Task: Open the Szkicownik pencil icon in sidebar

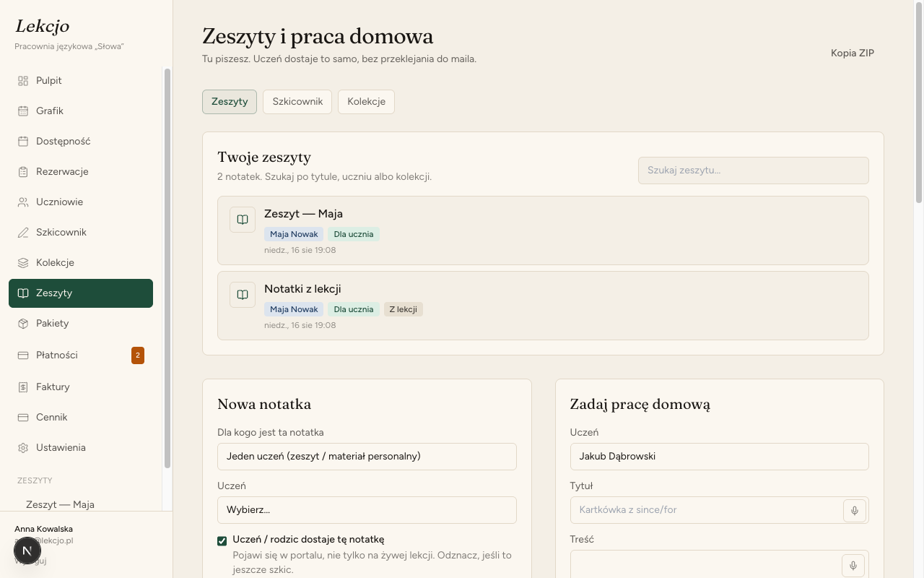Action: [23, 233]
